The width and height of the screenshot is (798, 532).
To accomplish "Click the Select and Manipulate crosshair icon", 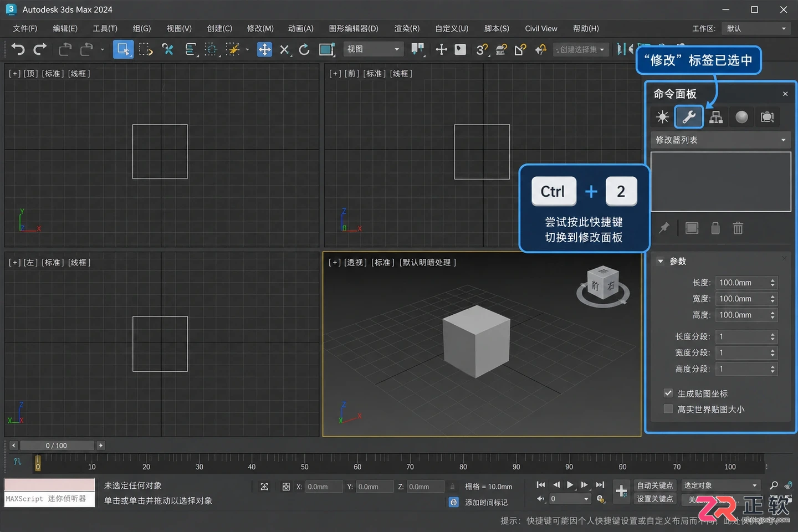I will pyautogui.click(x=441, y=49).
